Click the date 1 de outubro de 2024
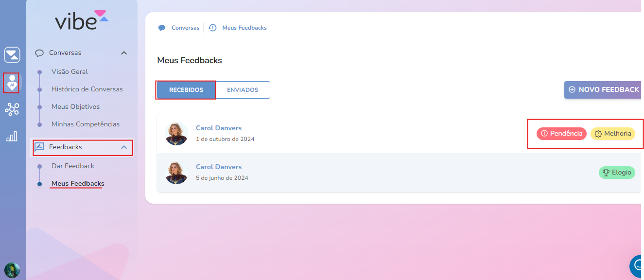 tap(225, 139)
